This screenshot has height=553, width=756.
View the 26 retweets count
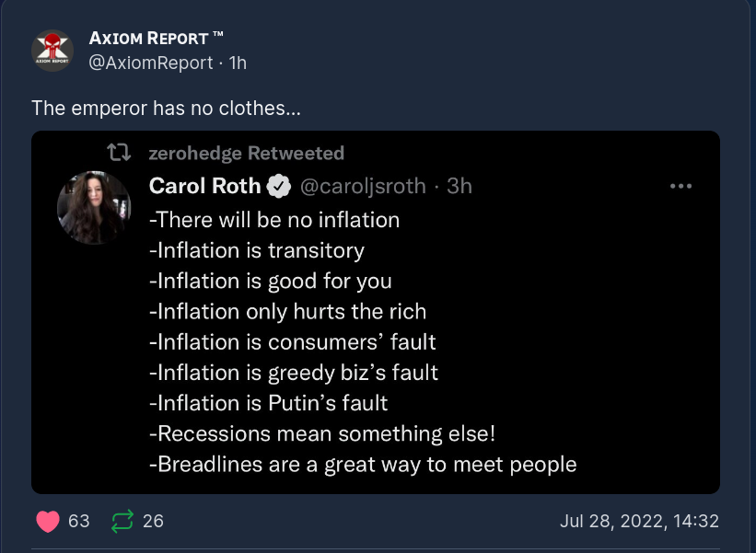click(153, 521)
